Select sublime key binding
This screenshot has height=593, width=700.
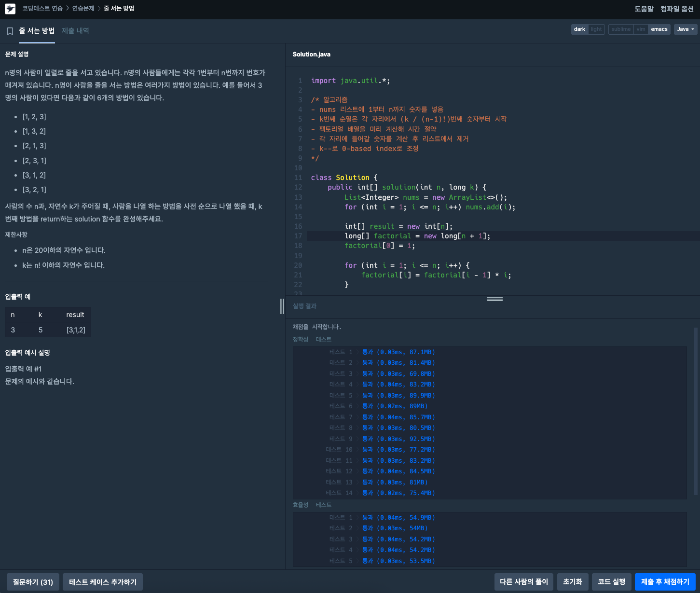point(621,29)
